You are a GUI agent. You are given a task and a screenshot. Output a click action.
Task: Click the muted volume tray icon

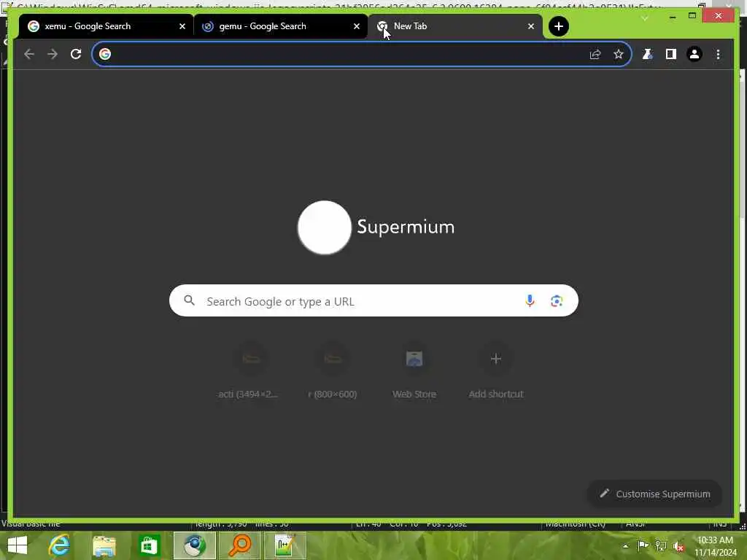tap(679, 546)
